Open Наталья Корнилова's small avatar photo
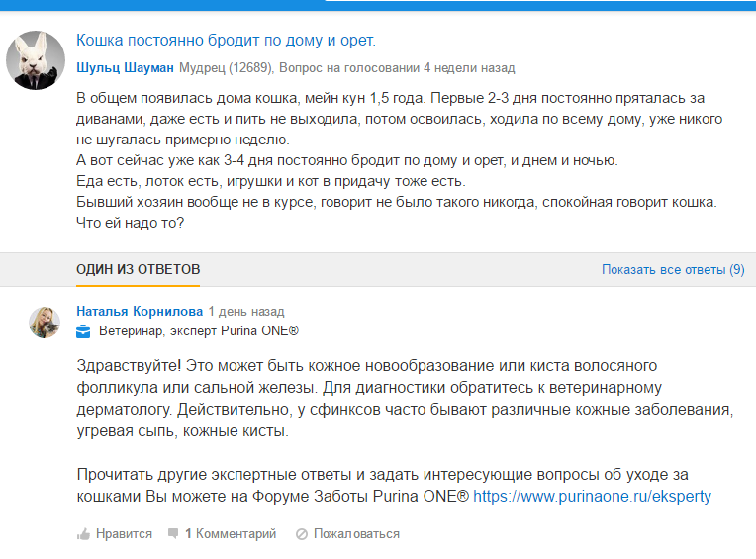 [46, 322]
